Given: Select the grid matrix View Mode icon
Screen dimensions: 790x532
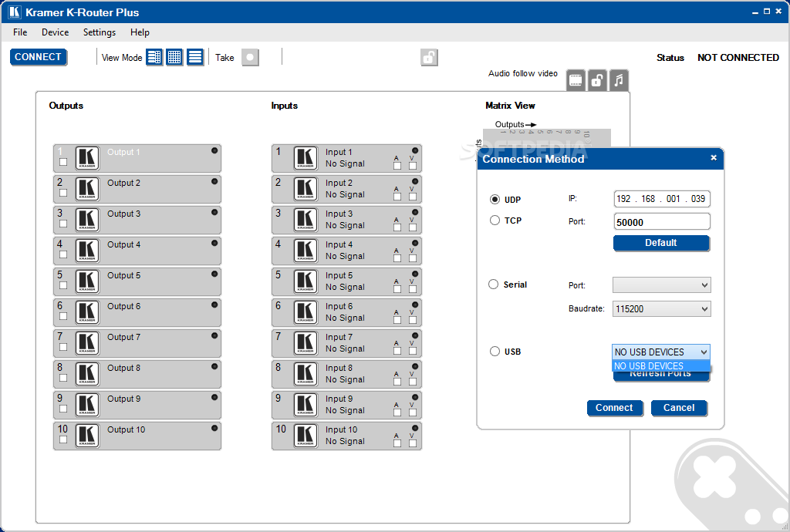Looking at the screenshot, I should (x=174, y=57).
